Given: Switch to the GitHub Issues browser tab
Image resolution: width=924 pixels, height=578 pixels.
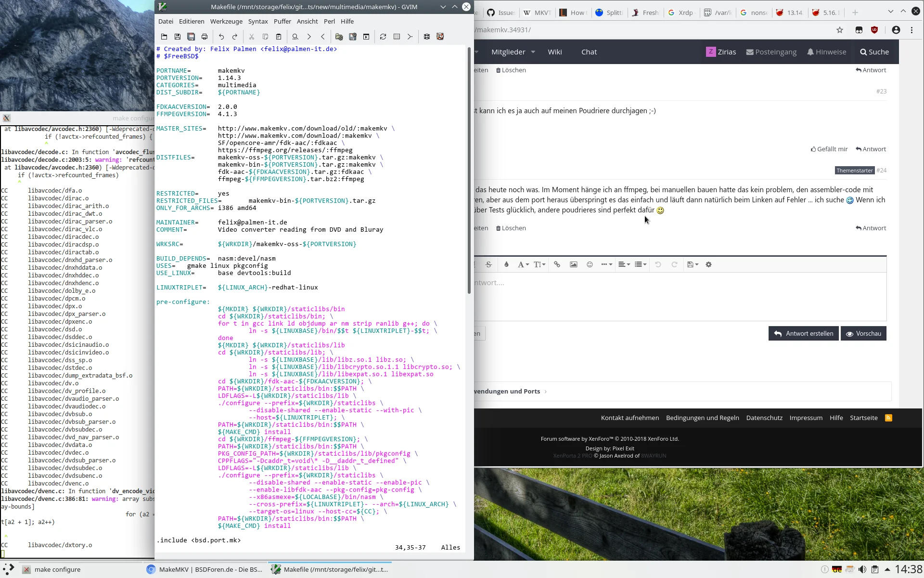Looking at the screenshot, I should tap(500, 13).
